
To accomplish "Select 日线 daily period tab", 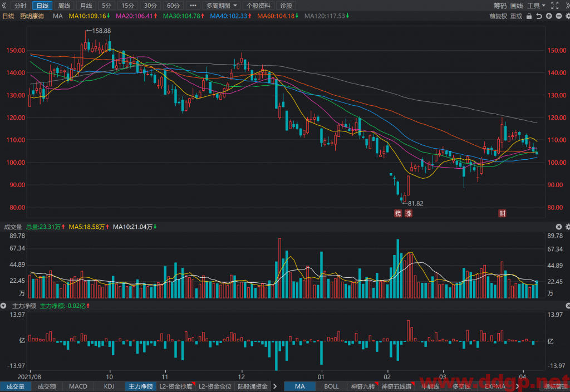I will tap(42, 6).
